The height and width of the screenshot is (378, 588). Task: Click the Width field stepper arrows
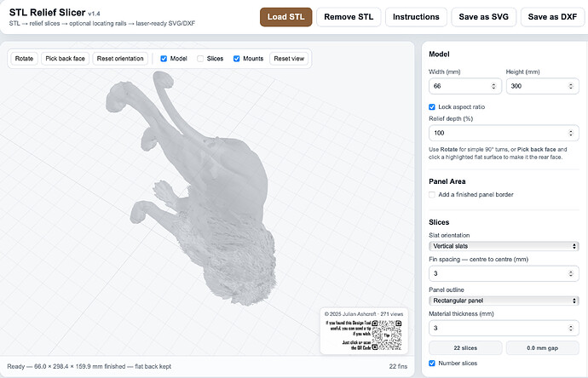tap(493, 86)
